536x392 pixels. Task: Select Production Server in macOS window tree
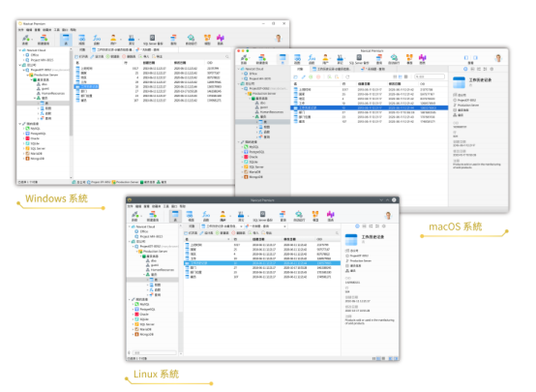point(261,93)
